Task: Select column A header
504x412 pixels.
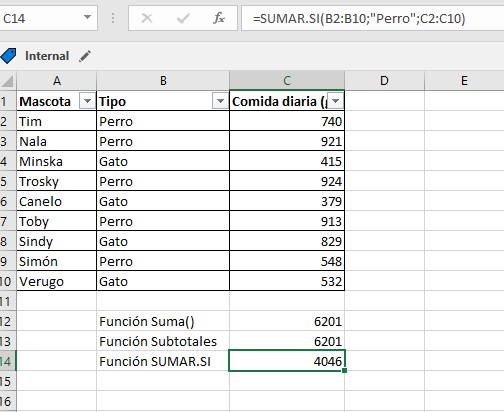Action: 57,81
